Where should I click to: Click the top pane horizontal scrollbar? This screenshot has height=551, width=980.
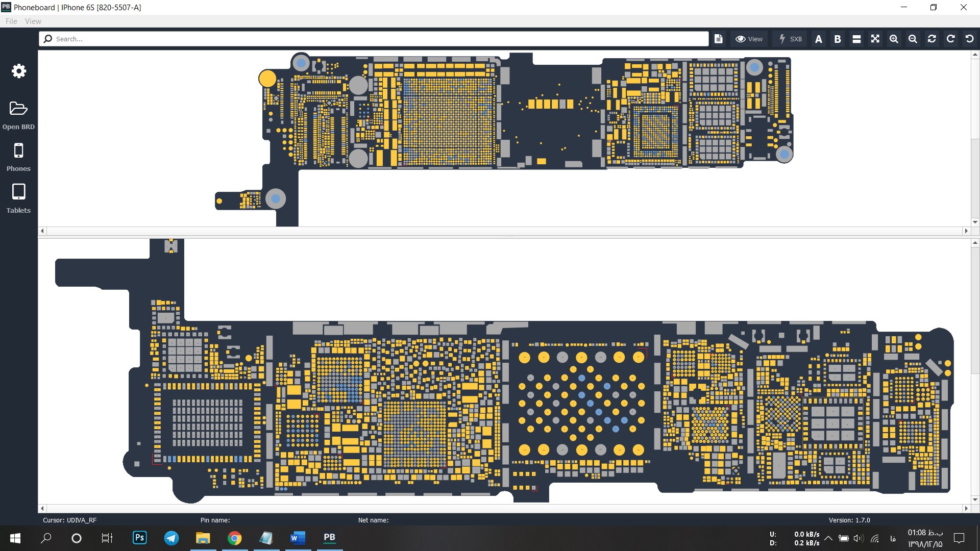(504, 231)
